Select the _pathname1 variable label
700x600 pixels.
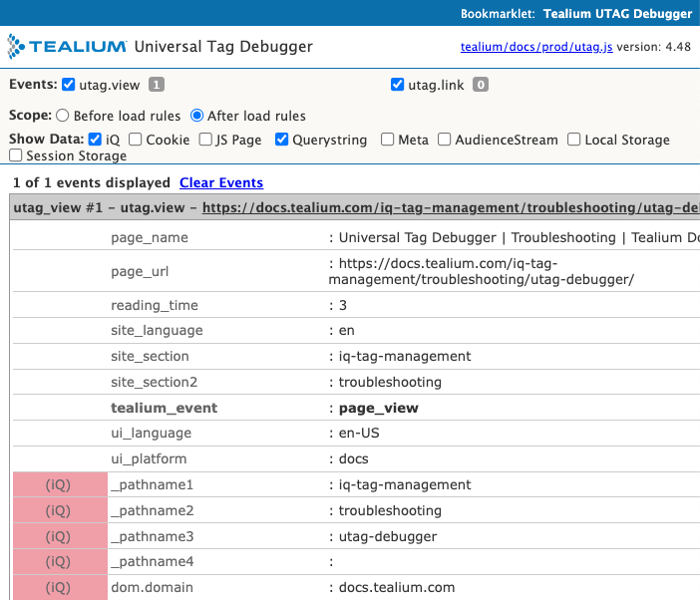coord(153,484)
